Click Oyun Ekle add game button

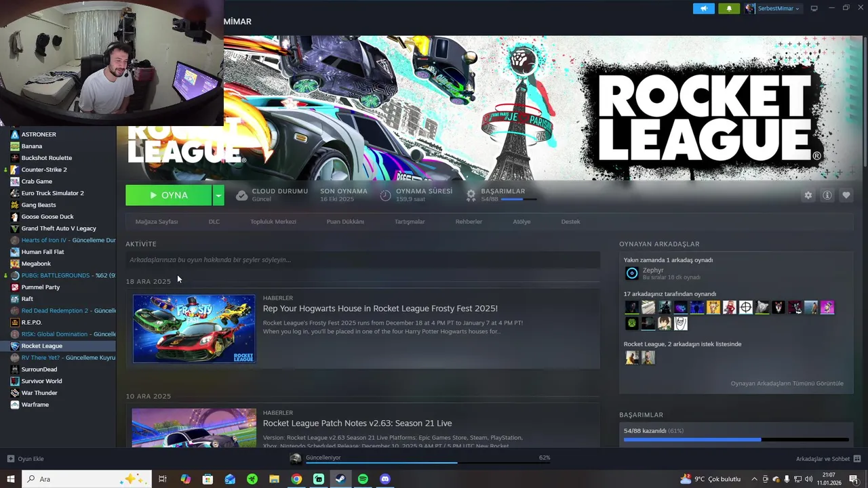25,459
